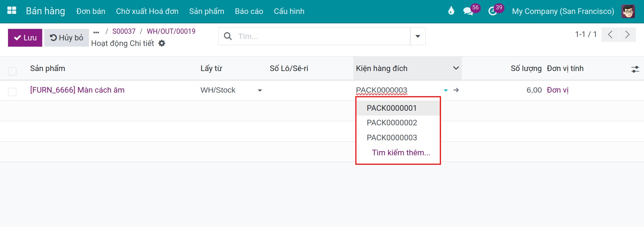Tick the Màn cách âm row checkbox

point(12,92)
